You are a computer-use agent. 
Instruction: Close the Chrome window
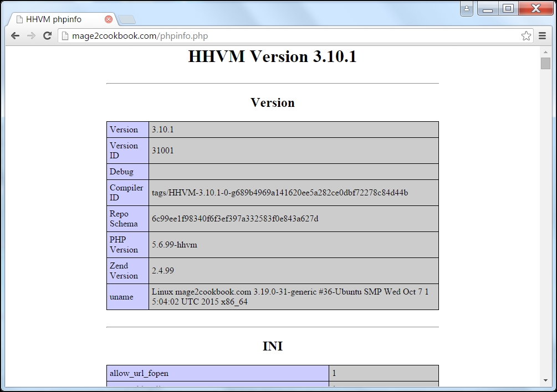[x=536, y=8]
